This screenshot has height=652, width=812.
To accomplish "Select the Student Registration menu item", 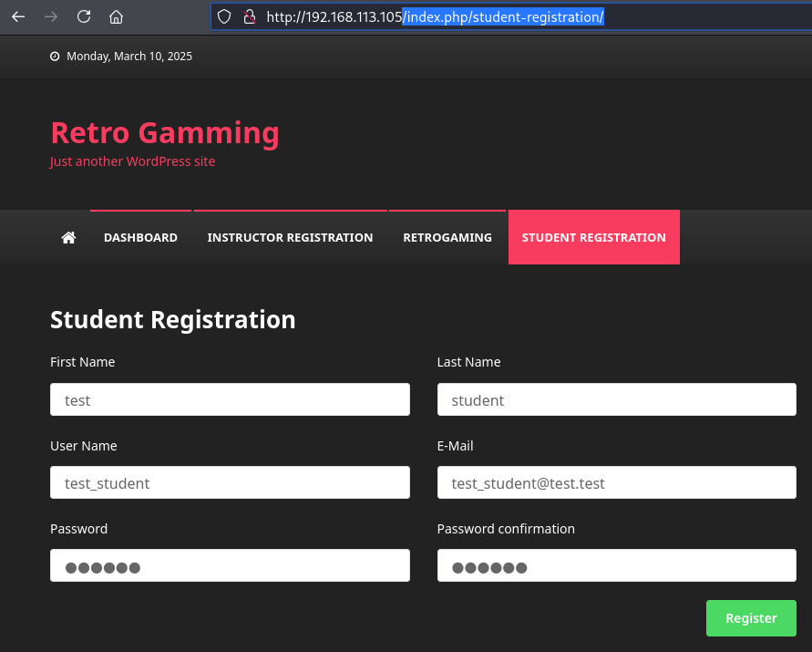I will pos(594,237).
